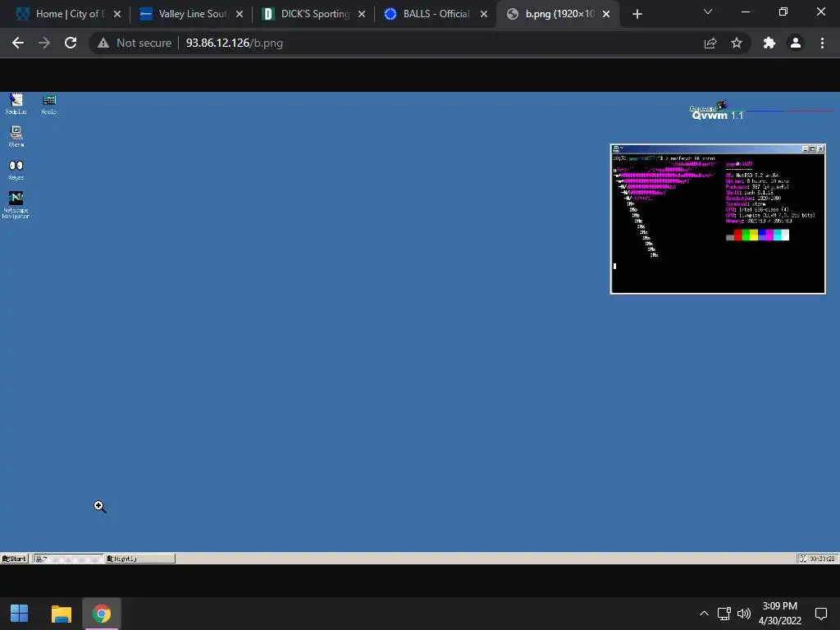Close the DICK'S Sporting tab

(x=362, y=14)
